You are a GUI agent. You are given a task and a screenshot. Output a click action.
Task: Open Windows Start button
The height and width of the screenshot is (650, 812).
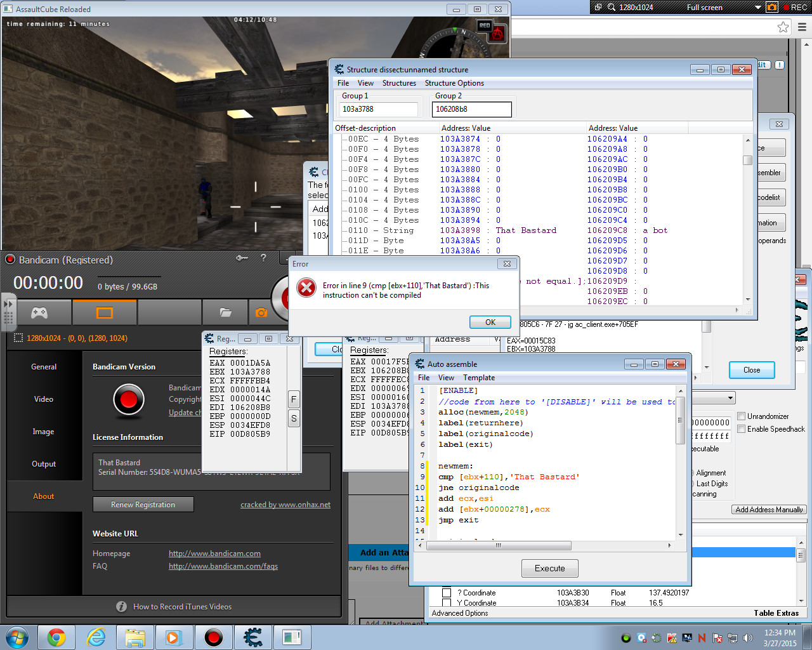(16, 637)
